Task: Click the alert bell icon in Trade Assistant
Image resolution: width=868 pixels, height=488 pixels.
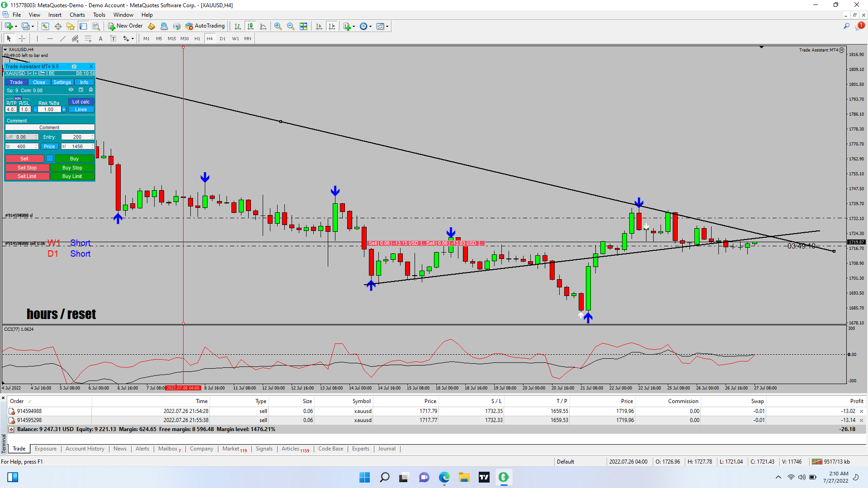Action: click(91, 90)
